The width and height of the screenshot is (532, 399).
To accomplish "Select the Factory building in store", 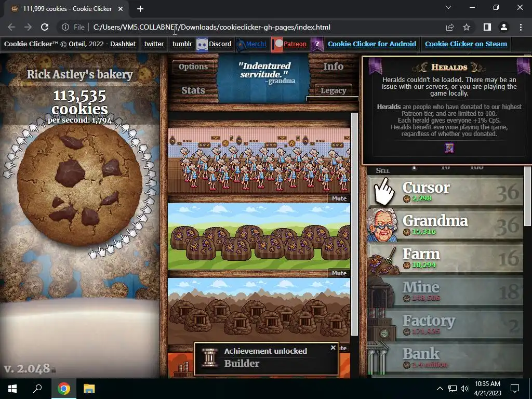I will tap(445, 324).
